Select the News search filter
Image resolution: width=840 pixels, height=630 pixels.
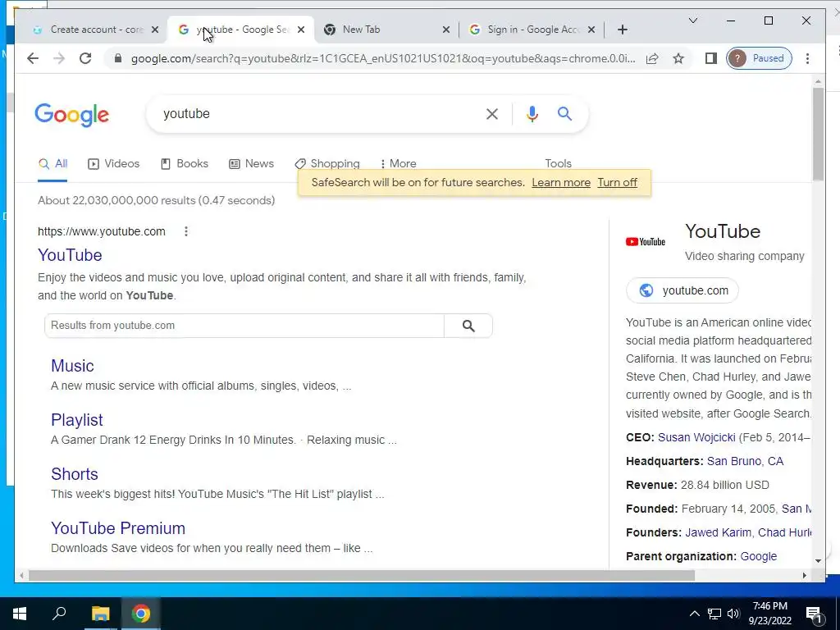(x=251, y=163)
